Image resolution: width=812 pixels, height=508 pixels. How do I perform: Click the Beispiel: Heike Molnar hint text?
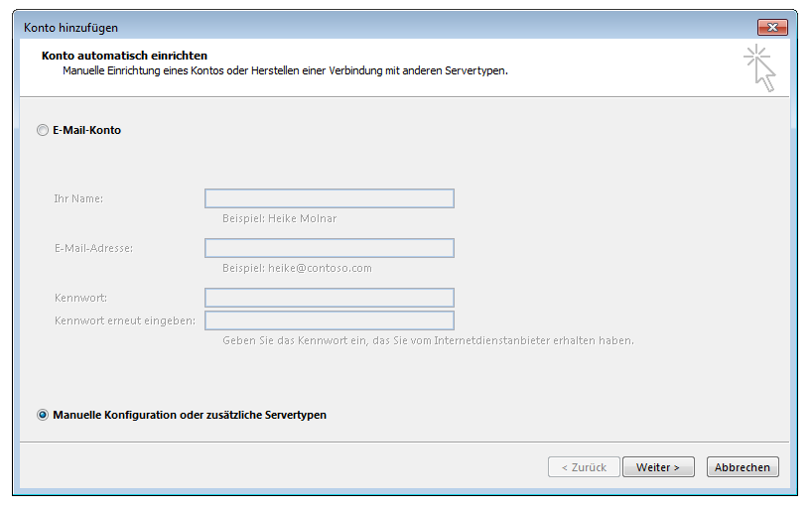point(280,218)
